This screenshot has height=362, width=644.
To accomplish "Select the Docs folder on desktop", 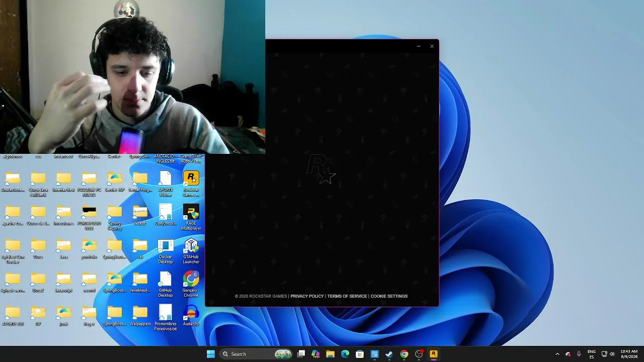I will [38, 249].
